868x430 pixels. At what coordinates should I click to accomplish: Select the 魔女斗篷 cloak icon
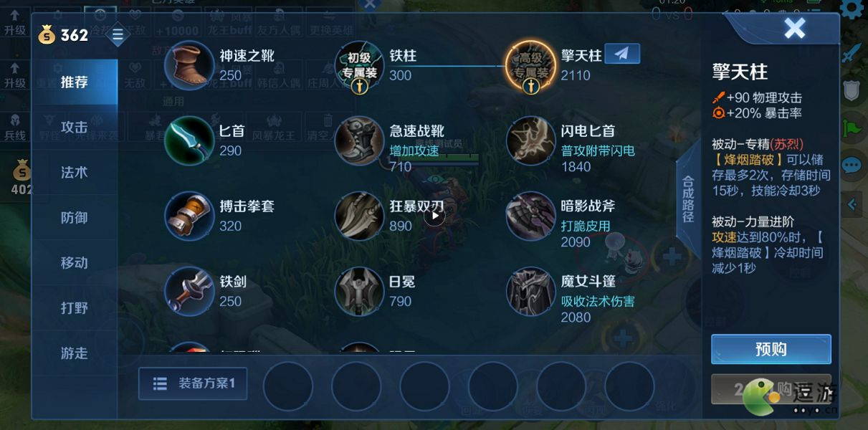tap(531, 291)
